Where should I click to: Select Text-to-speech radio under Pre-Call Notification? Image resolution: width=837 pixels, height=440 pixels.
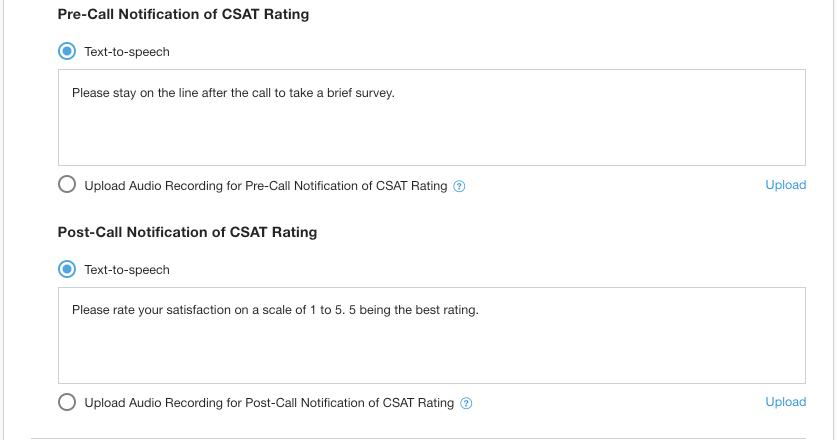click(67, 51)
